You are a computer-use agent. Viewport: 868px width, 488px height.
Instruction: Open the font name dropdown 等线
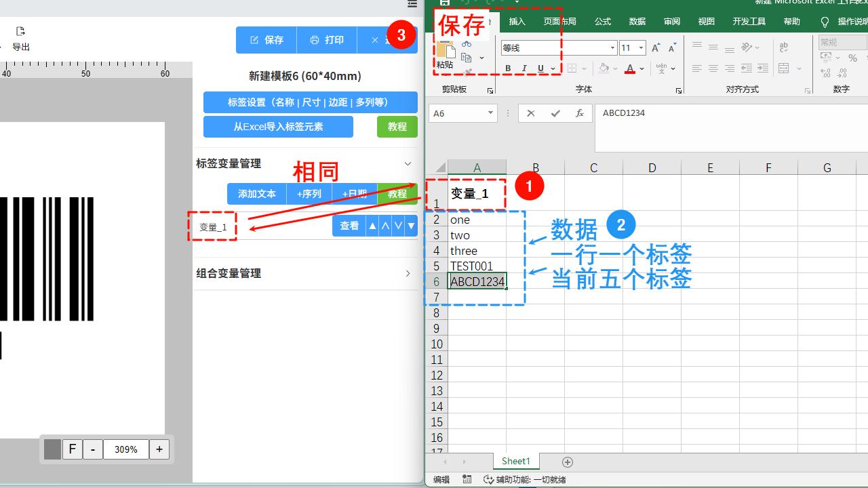click(612, 48)
